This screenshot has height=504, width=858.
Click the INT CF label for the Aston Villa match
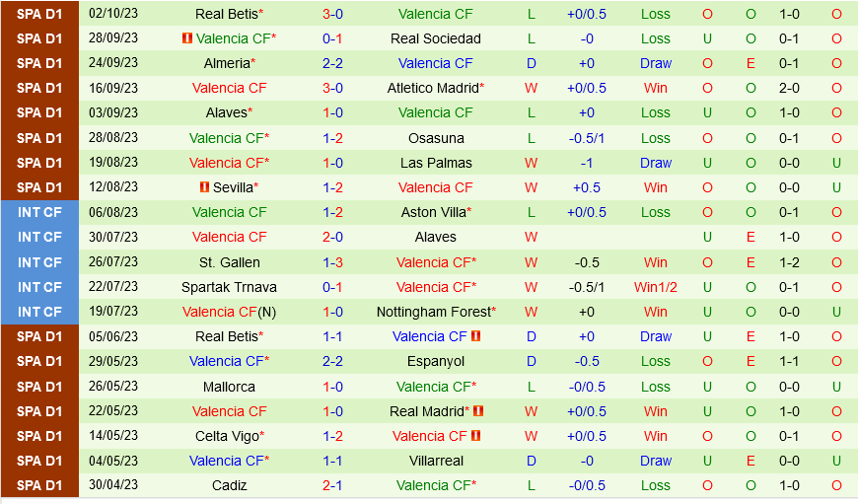pyautogui.click(x=39, y=212)
